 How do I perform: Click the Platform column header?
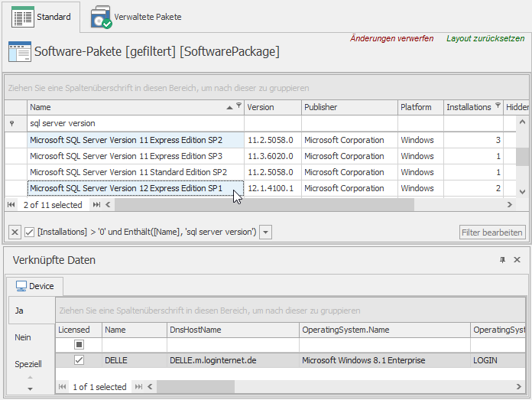420,107
